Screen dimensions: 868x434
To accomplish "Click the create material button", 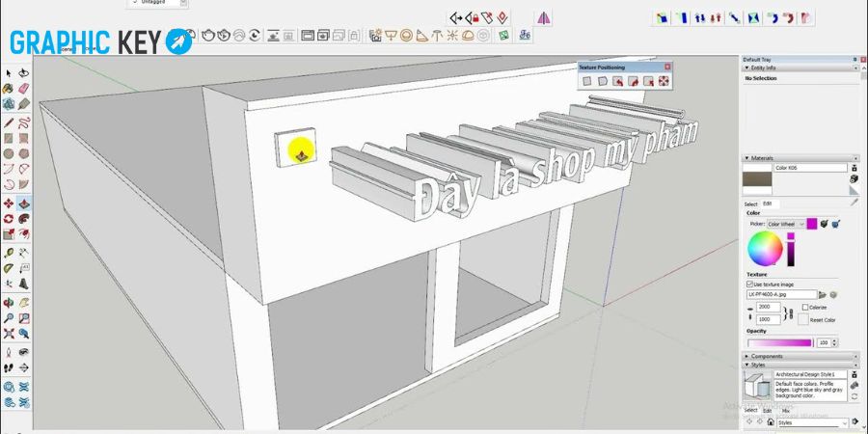I will 854,178.
